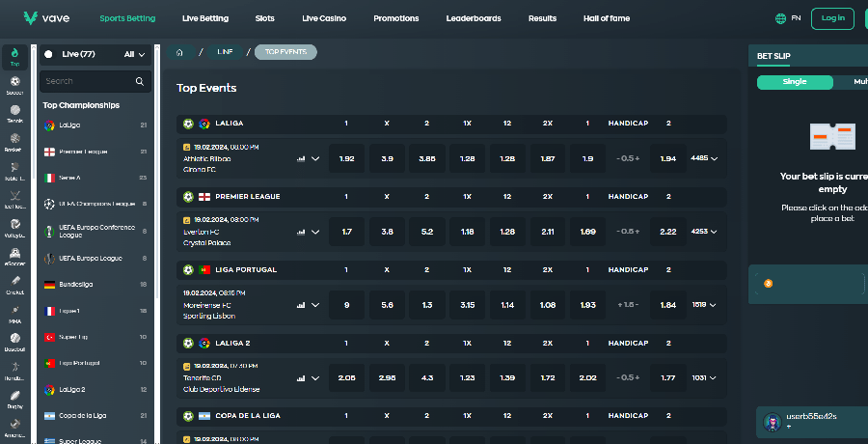Select the Tennis sport icon

[14, 112]
